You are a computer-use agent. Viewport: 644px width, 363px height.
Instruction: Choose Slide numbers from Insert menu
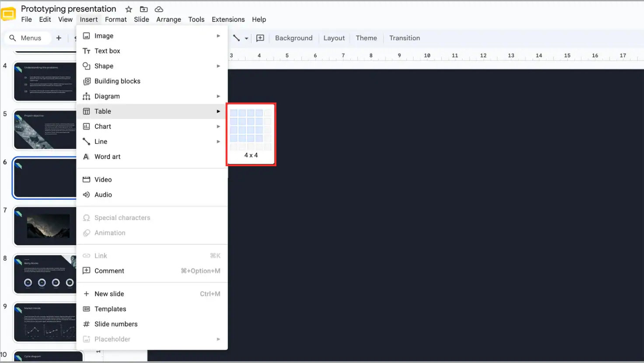152,324
